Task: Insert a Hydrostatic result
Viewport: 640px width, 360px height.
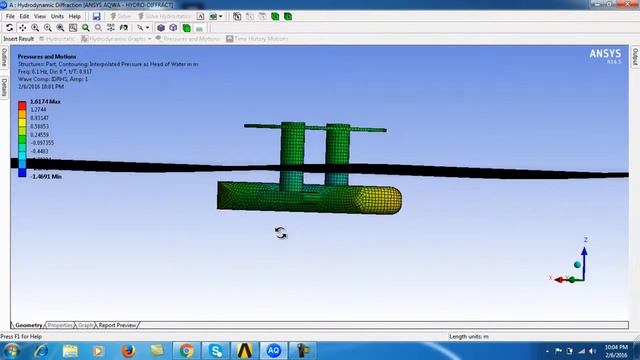Action: [57, 39]
